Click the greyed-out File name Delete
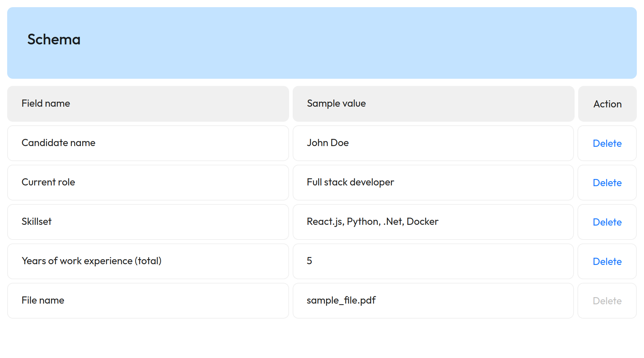 [607, 301]
